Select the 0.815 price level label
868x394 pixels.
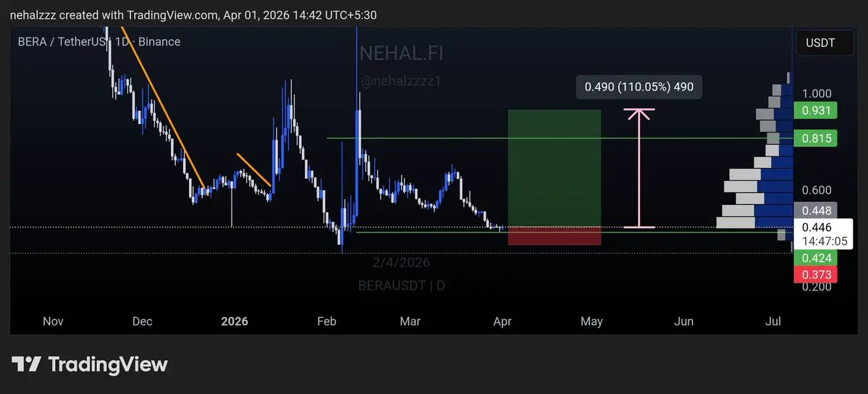tap(815, 138)
